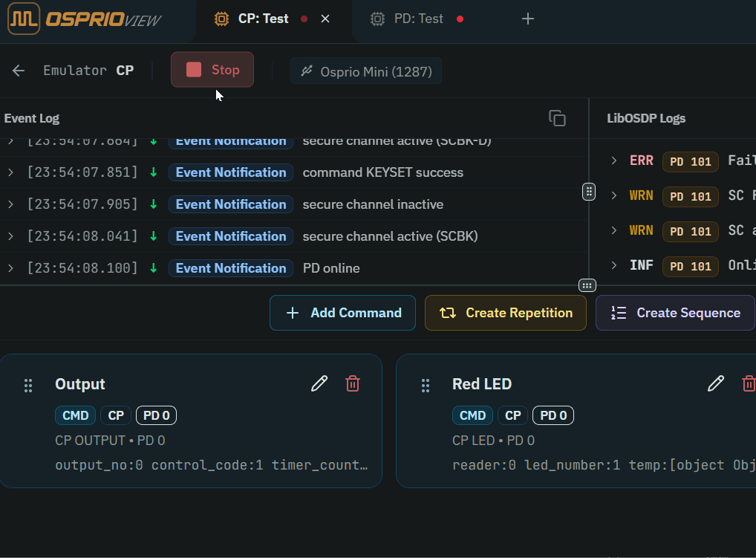
Task: Click the drag handle on the Output card
Action: [x=28, y=386]
